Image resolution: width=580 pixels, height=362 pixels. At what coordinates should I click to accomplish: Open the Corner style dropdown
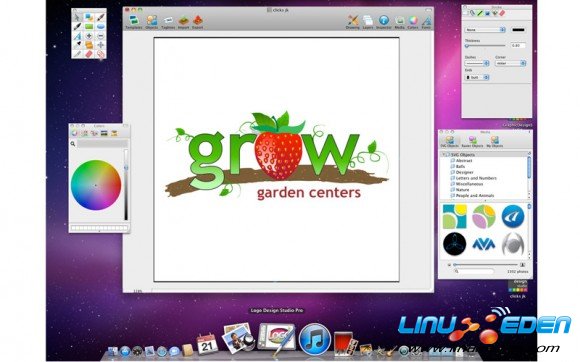pos(510,64)
